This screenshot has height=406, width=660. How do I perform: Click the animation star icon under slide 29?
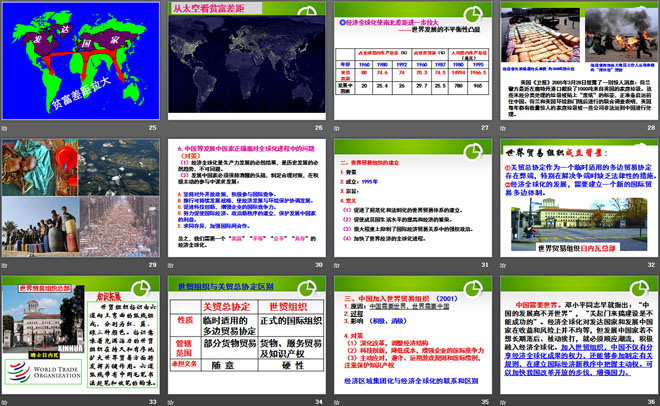(x=5, y=265)
